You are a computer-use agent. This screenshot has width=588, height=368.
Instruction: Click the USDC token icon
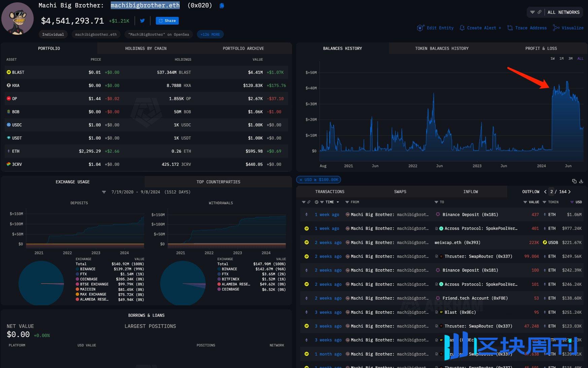(9, 125)
